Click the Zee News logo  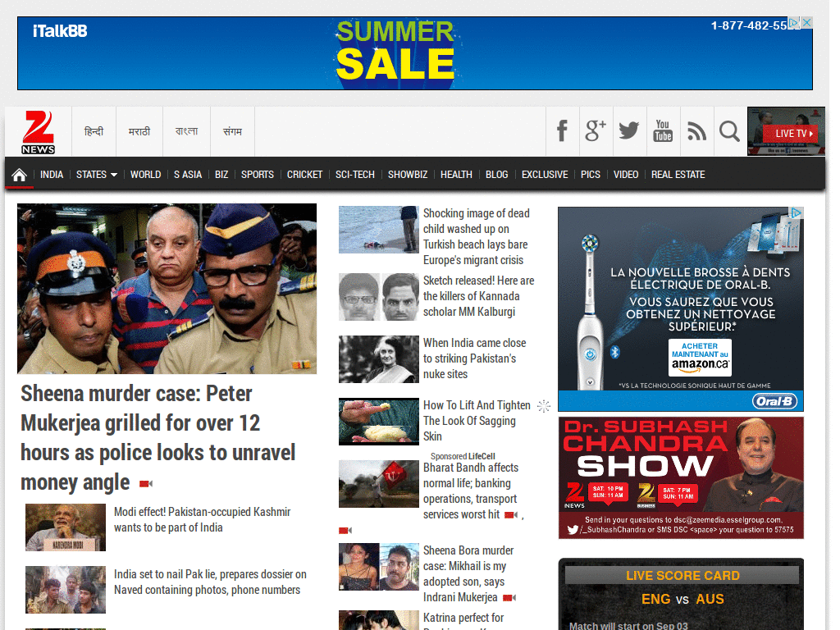tap(39, 132)
